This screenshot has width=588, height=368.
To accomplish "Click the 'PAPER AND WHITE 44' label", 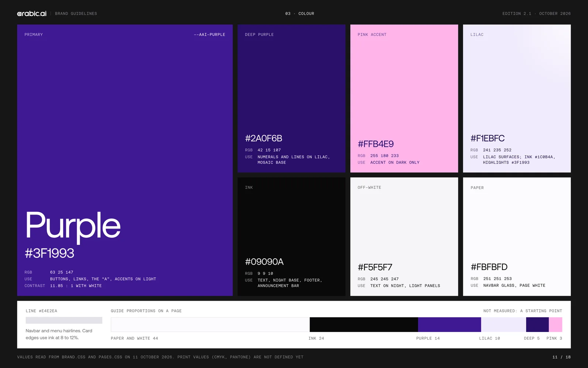I will point(135,339).
